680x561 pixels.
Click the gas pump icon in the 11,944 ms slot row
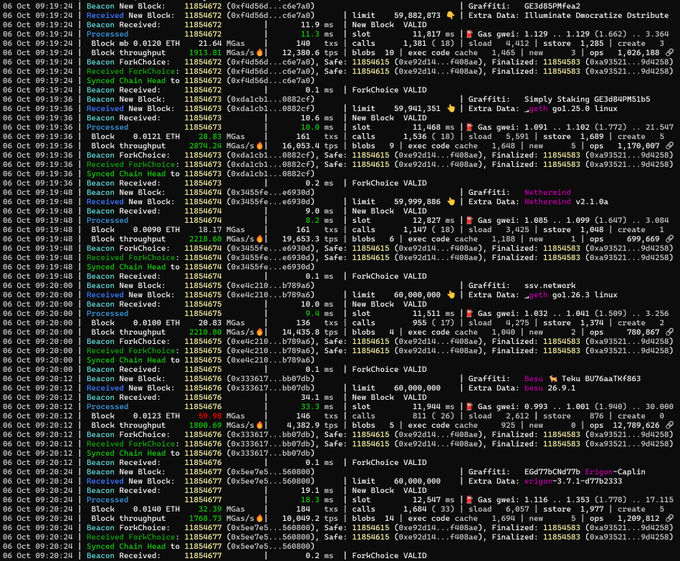(469, 407)
